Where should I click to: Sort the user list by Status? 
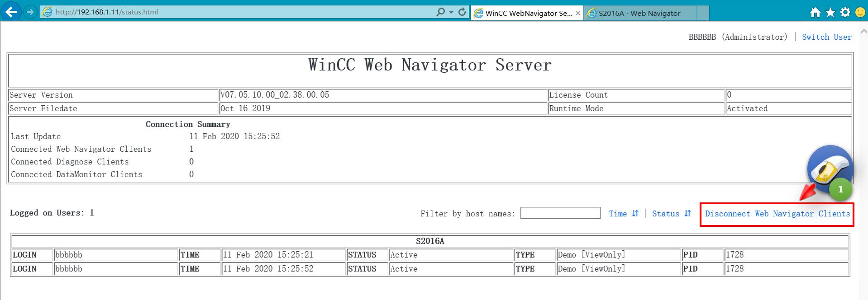point(665,214)
